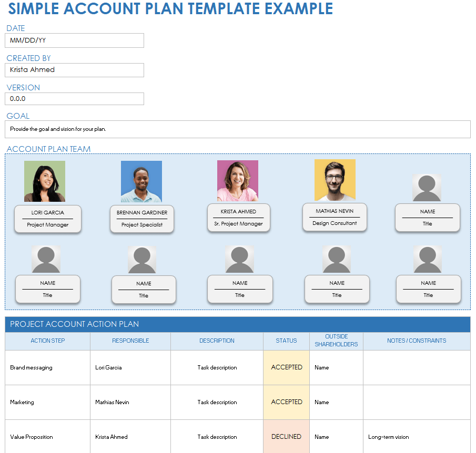Click the Mathias Nevin Design Consultant card

pyautogui.click(x=335, y=217)
